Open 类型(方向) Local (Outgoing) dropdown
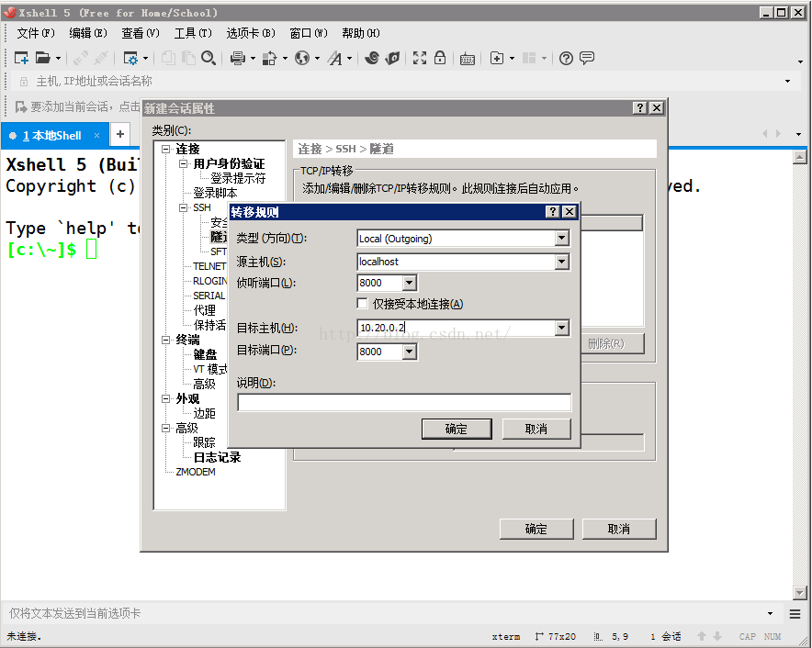812x648 pixels. pos(561,238)
